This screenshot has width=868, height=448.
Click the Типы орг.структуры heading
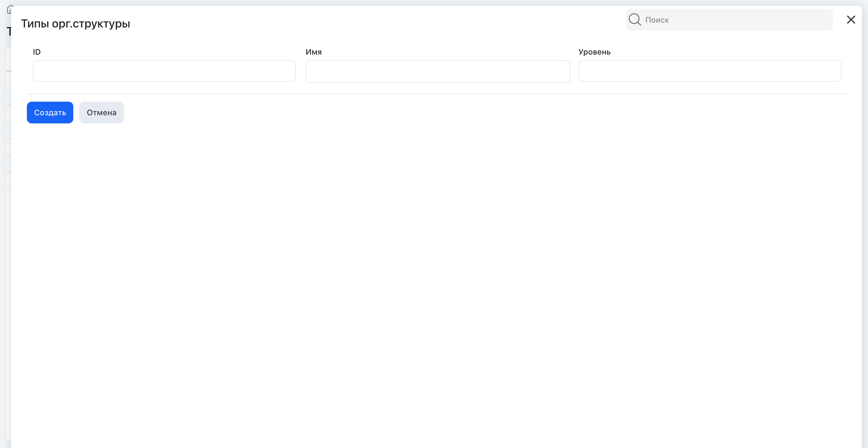tap(75, 24)
